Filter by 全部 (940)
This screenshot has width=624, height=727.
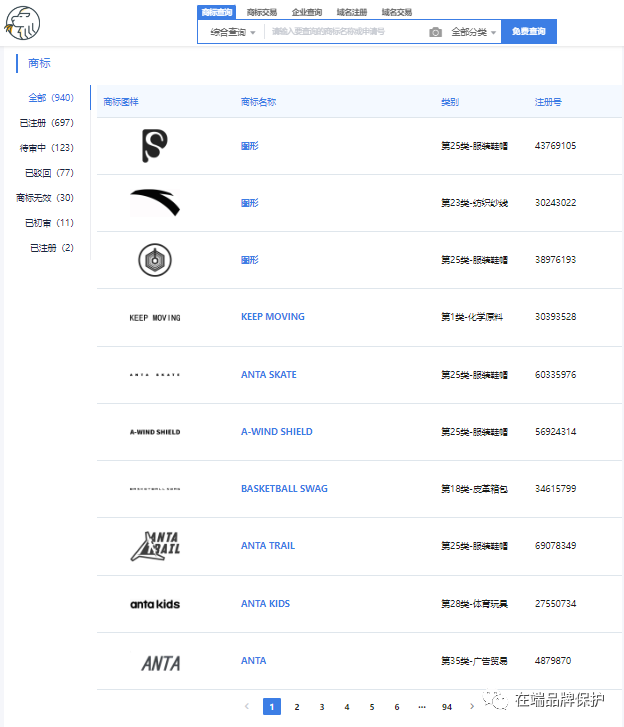[x=51, y=97]
